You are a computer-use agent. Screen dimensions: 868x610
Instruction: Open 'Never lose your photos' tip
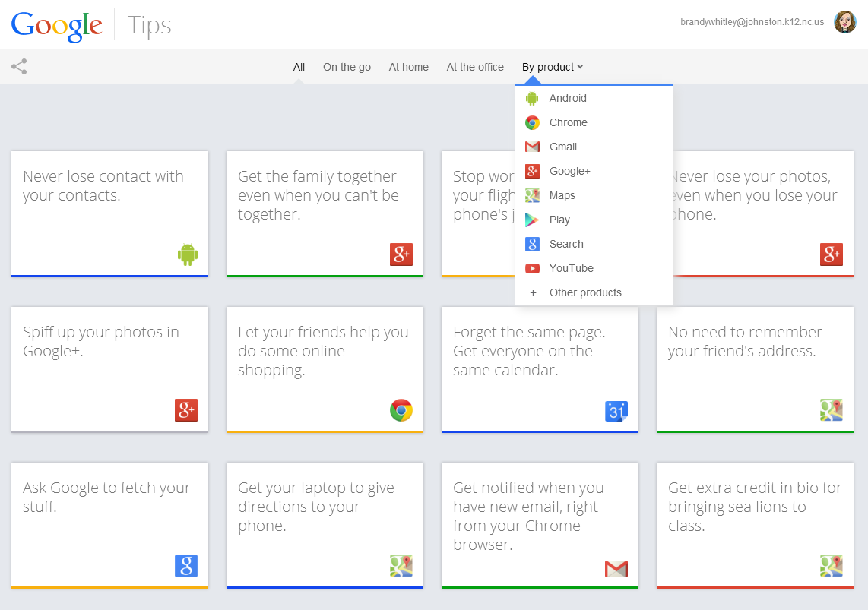(763, 214)
